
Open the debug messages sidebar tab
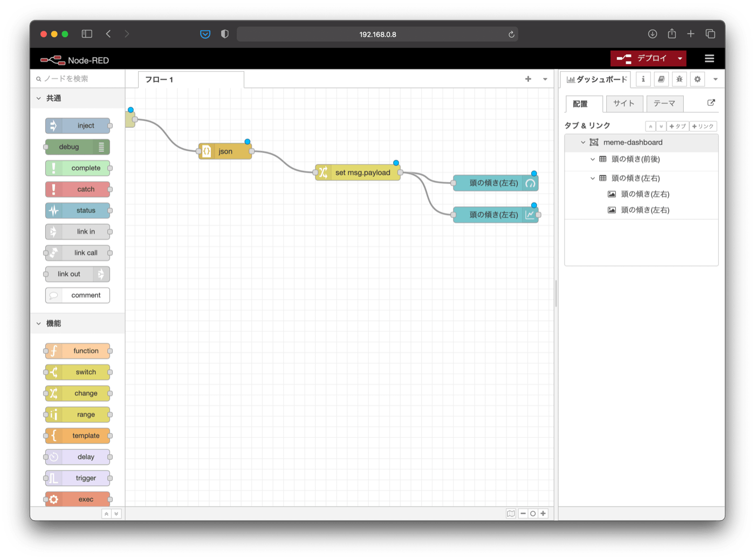[679, 79]
